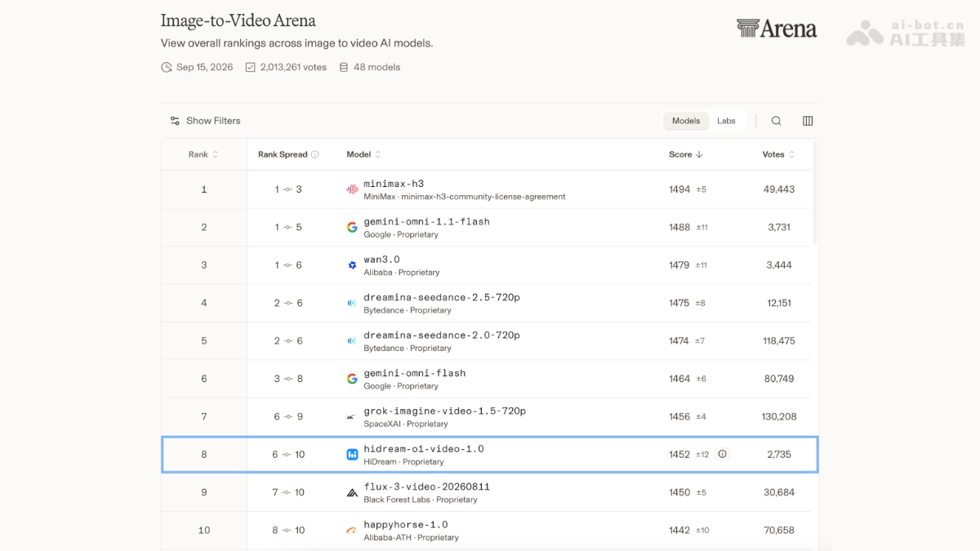The image size is (980, 551).
Task: Click the 2,013,261 votes text
Action: (293, 67)
